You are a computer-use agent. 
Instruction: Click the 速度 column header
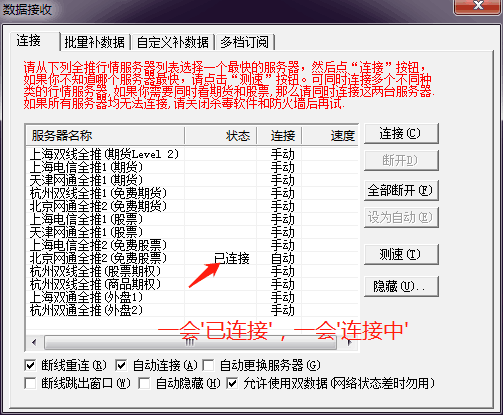click(x=330, y=135)
